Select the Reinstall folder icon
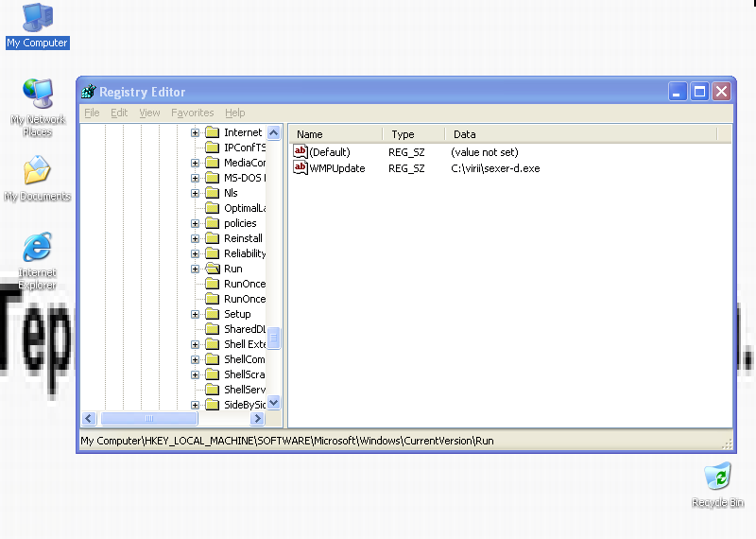This screenshot has height=539, width=756. click(212, 238)
